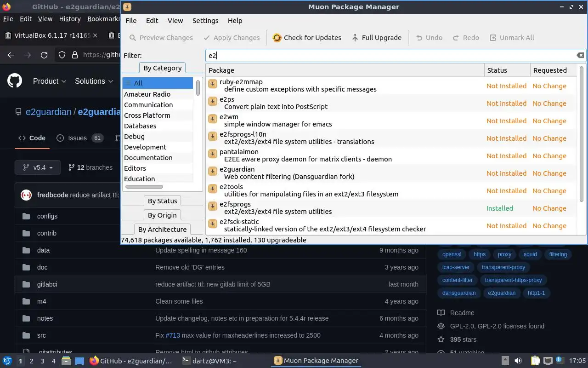Screen dimensions: 588x368
Task: Click the package icon beside e2guardian
Action: (x=213, y=171)
